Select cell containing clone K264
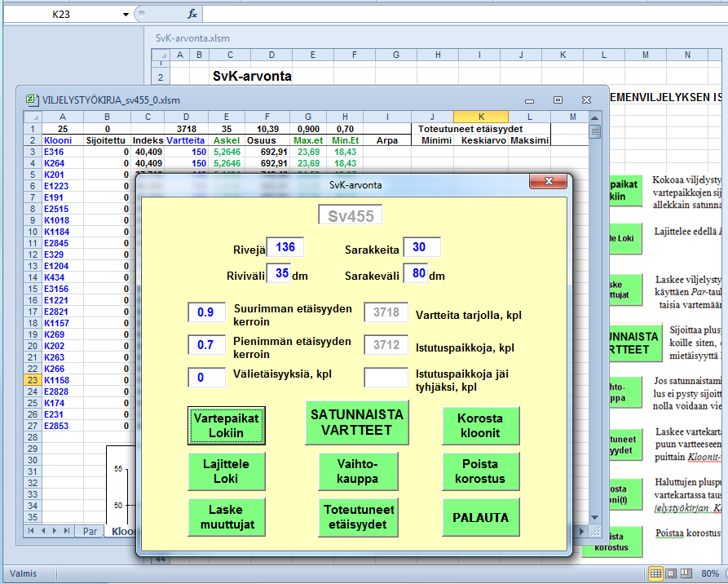This screenshot has width=728, height=584. [63, 163]
